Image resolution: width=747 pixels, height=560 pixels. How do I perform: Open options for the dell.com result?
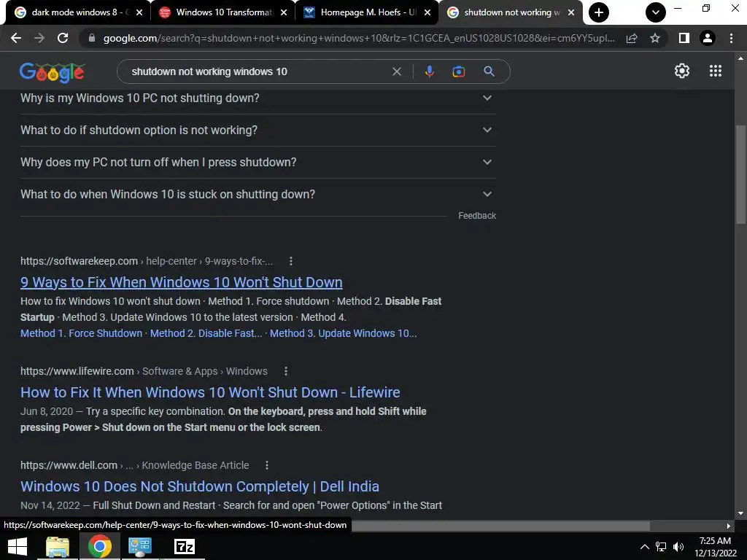point(267,465)
